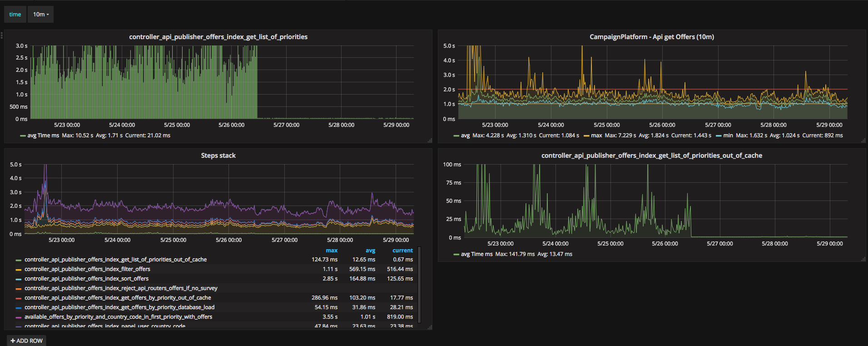Toggle the avg series in CampaignPlatform legend
This screenshot has height=346, width=868.
point(465,135)
